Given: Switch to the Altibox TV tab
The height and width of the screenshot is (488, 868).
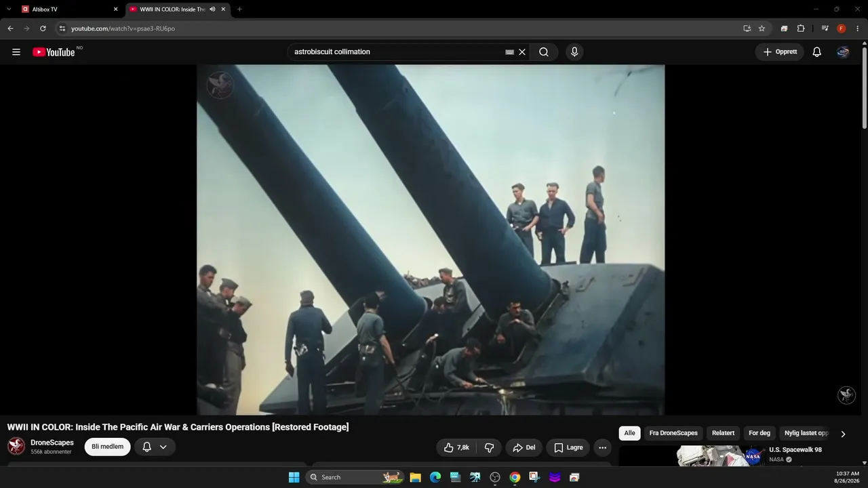Looking at the screenshot, I should [x=68, y=9].
